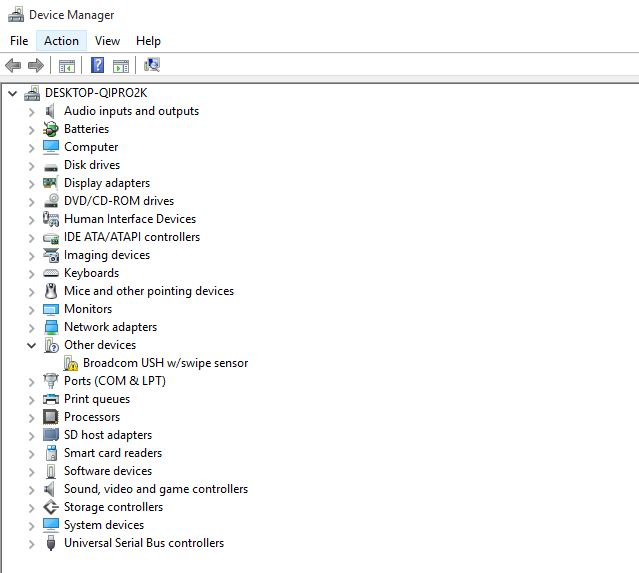639x573 pixels.
Task: Collapse the Other devices category
Action: [31, 346]
